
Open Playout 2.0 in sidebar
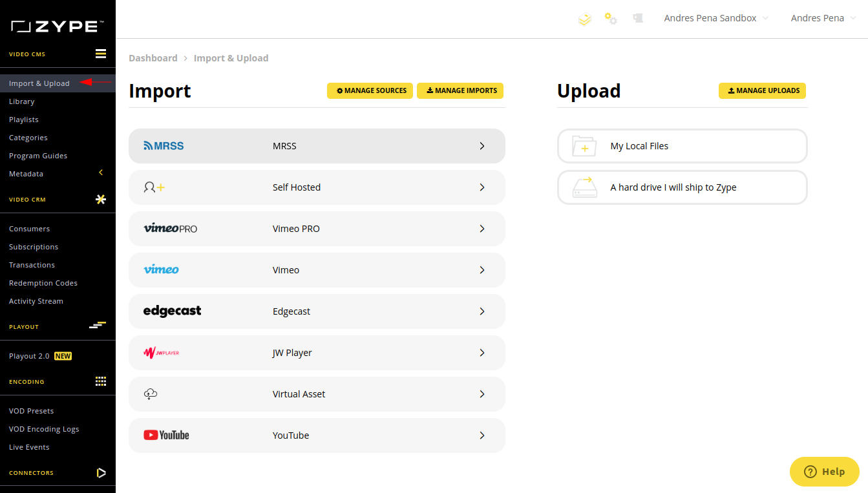pos(40,356)
